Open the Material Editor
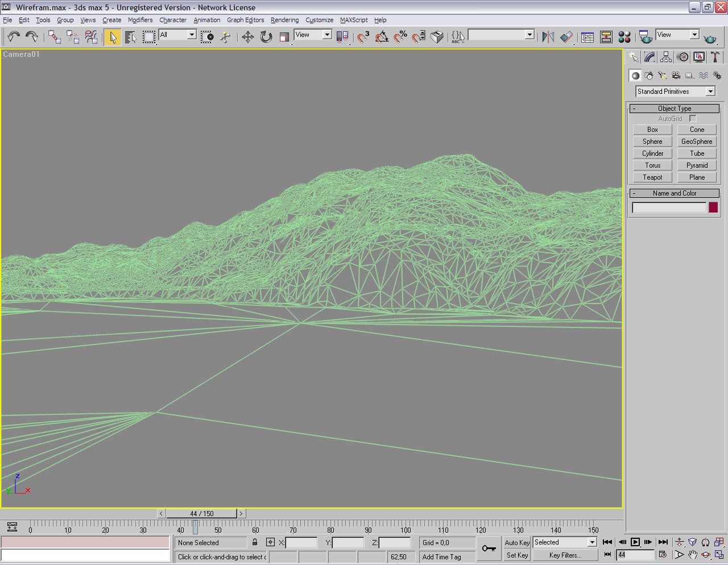Image resolution: width=728 pixels, height=565 pixels. [624, 37]
